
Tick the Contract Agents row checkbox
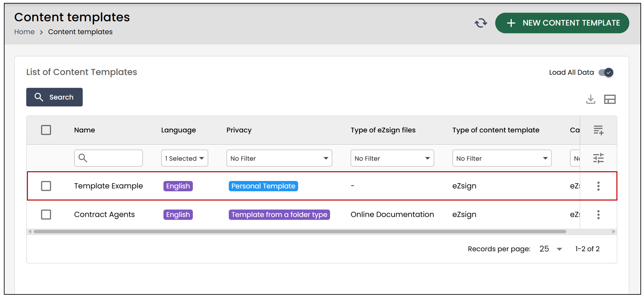tap(46, 215)
